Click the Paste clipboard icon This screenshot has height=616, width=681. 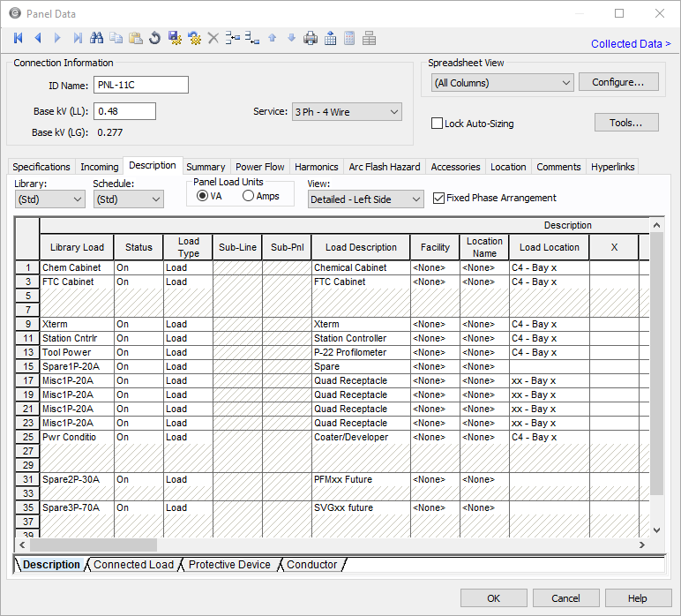click(x=136, y=38)
